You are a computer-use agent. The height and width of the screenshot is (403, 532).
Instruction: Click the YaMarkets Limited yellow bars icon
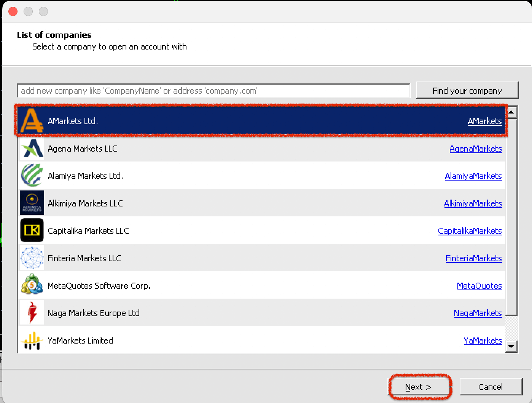32,340
